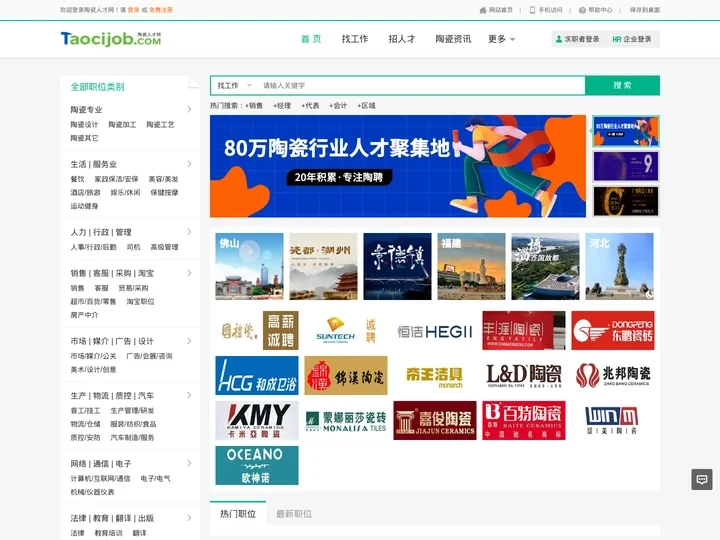720x540 pixels.
Task: Open the 嘉俊陶瓷 Jiajun Ceramics logo
Action: click(x=435, y=420)
